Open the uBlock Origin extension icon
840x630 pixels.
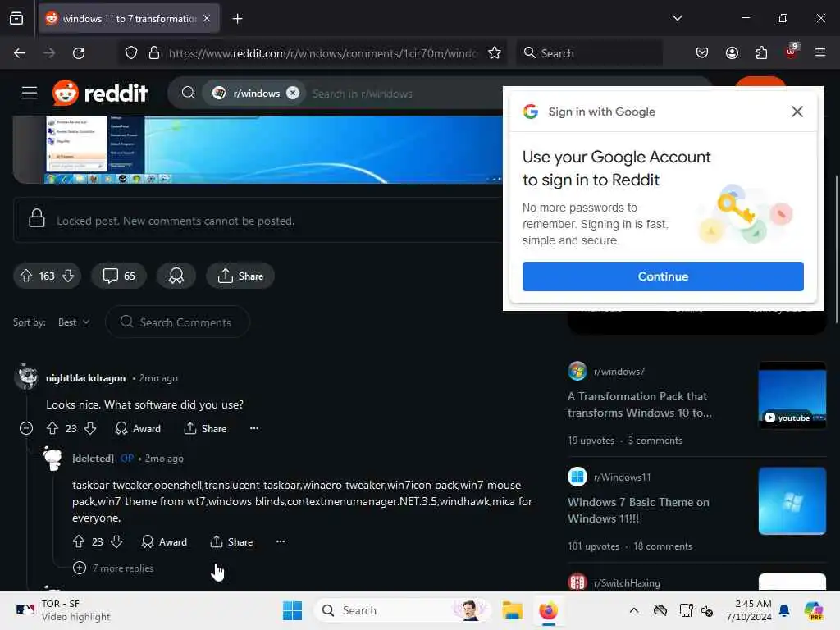coord(792,52)
